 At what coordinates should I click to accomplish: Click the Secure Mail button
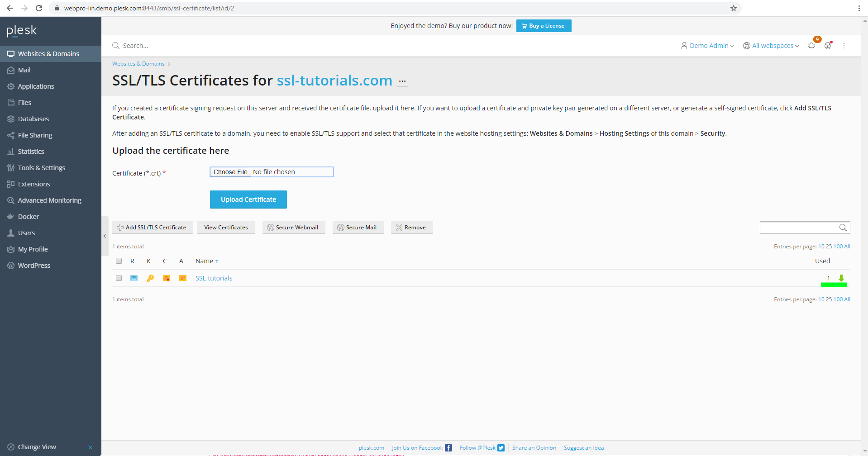pos(358,228)
